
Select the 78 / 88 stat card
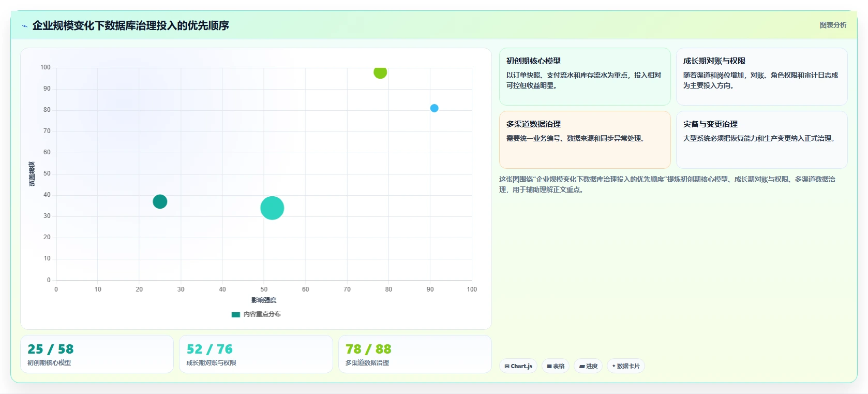coord(415,354)
